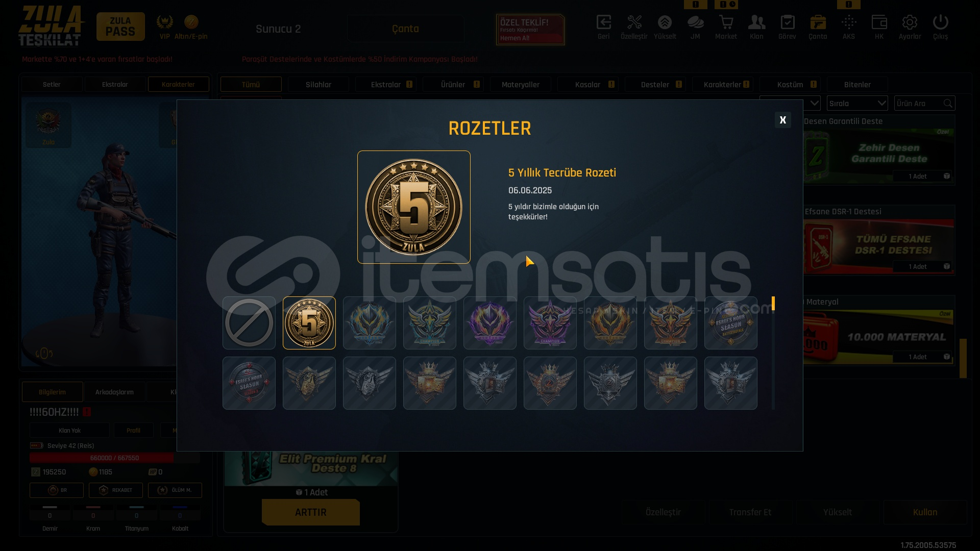
Task: Click the ZULA PASS button
Action: (x=120, y=27)
